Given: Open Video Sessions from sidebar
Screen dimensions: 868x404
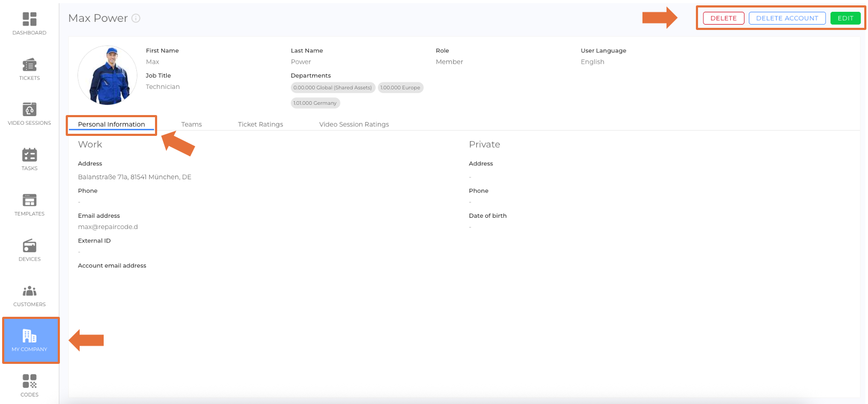Looking at the screenshot, I should 29,114.
